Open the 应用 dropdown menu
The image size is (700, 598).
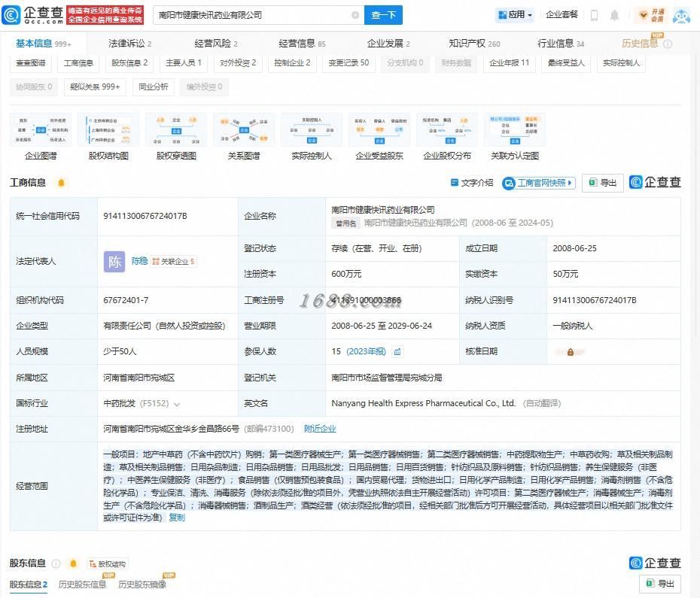pyautogui.click(x=515, y=15)
